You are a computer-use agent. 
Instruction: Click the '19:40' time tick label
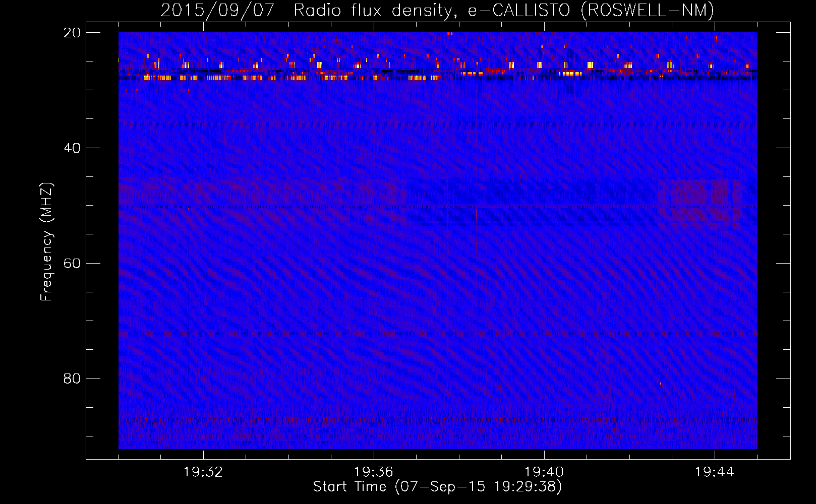(x=544, y=472)
